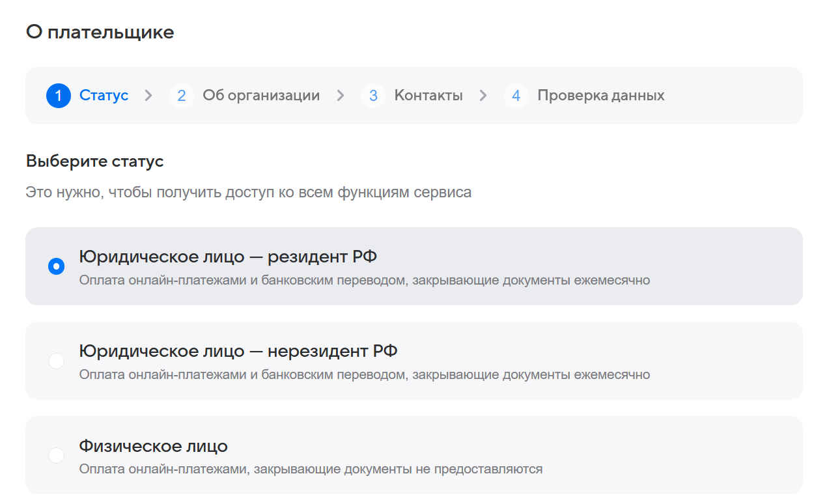Jump to the 'Проверка данных' step
The width and height of the screenshot is (827, 504).
(600, 96)
